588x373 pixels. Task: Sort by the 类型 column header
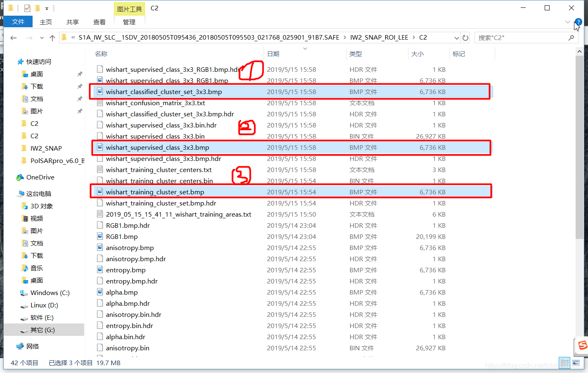[x=356, y=54]
